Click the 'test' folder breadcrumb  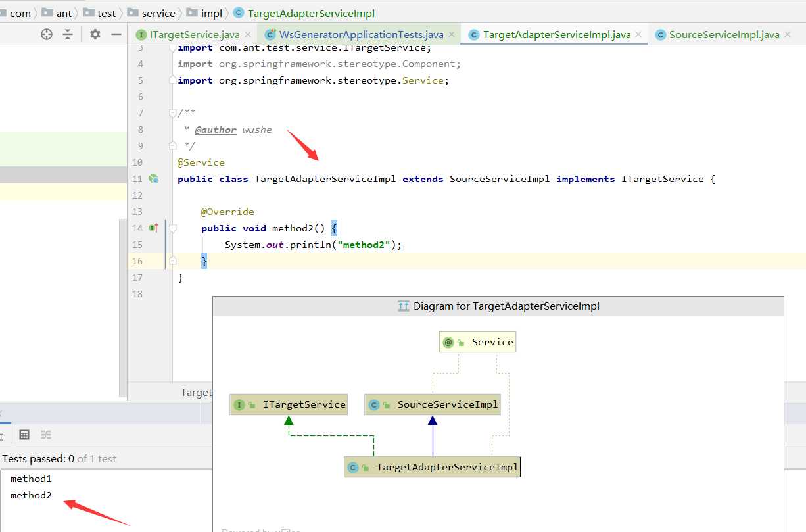click(100, 13)
